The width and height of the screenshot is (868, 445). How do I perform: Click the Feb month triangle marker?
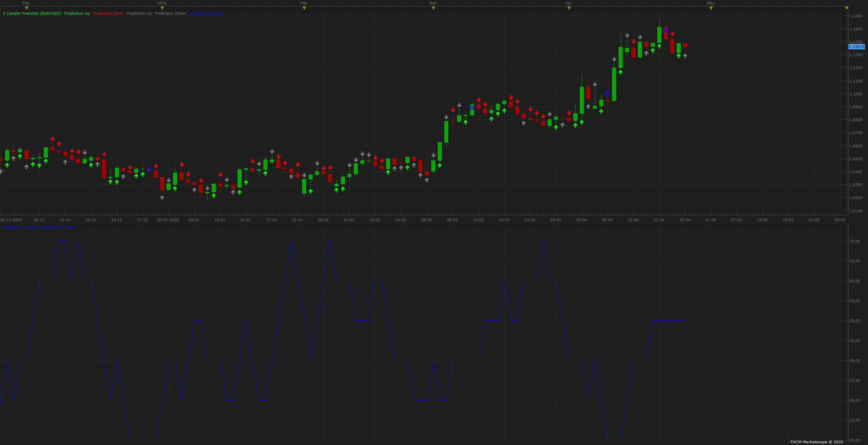[304, 8]
